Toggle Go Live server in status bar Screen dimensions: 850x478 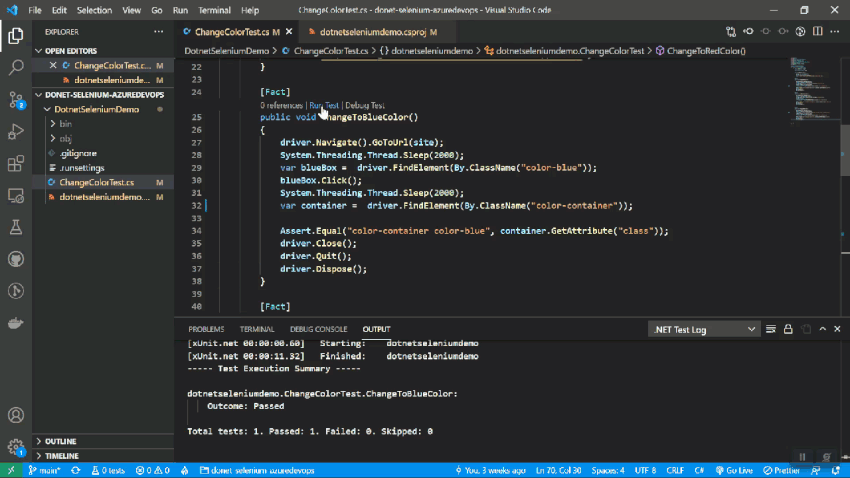734,470
